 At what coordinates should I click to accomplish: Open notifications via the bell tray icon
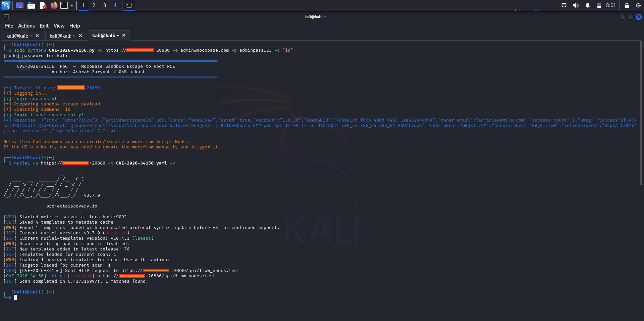pyautogui.click(x=588, y=5)
